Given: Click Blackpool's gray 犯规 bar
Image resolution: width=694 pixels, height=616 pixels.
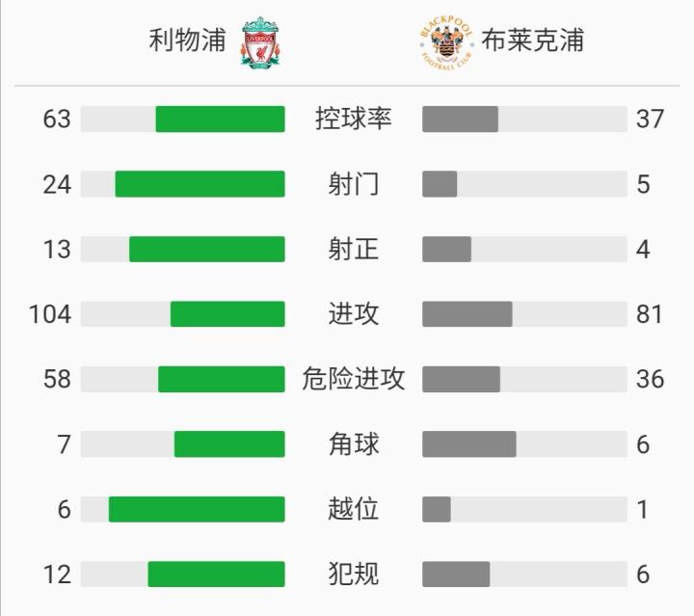Looking at the screenshot, I should tap(456, 574).
